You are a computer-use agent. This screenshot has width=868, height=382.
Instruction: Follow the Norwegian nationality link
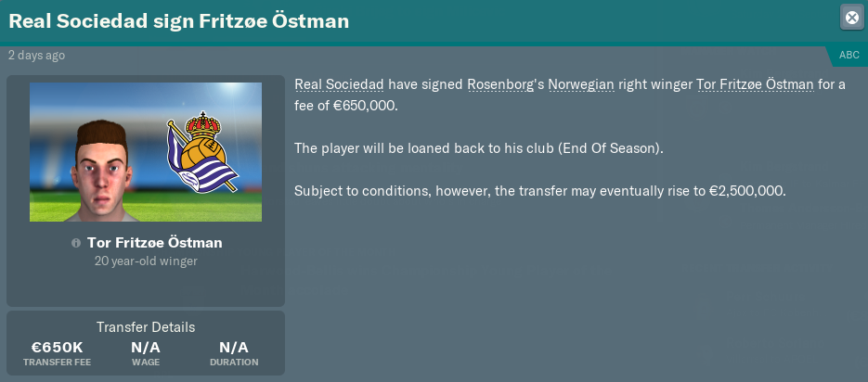pyautogui.click(x=581, y=84)
